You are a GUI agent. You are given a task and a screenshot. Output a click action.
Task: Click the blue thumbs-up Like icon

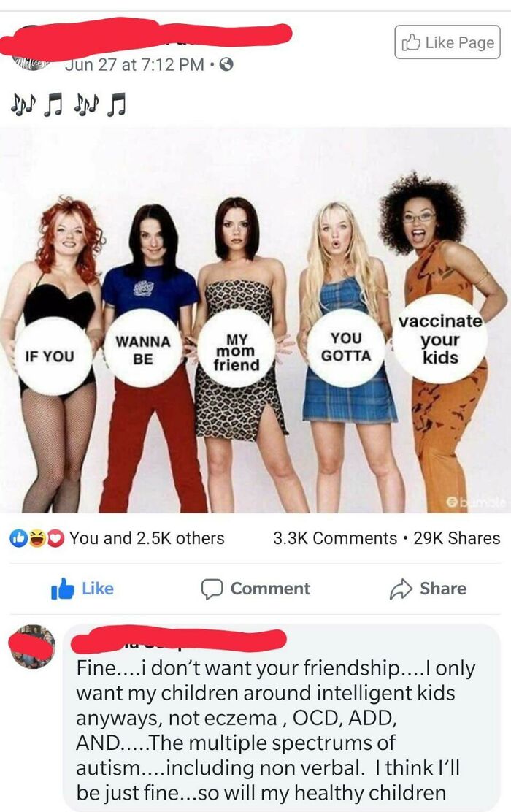(x=62, y=589)
